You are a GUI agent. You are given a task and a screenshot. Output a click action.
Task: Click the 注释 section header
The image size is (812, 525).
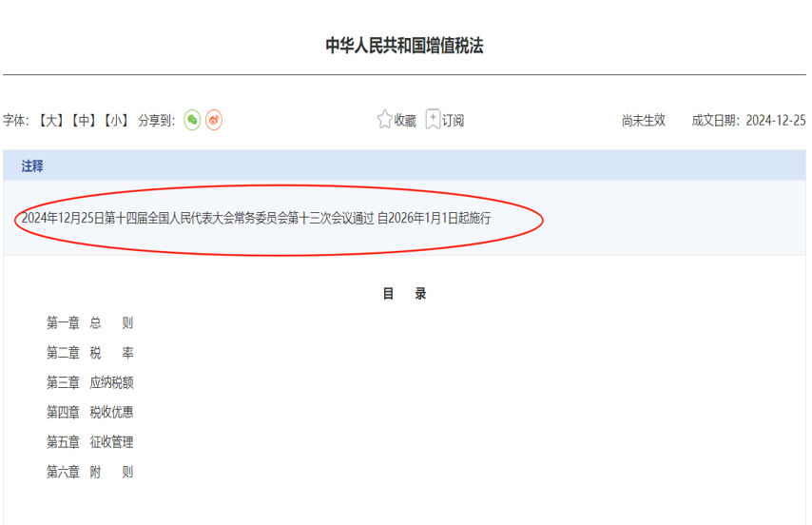pos(32,166)
